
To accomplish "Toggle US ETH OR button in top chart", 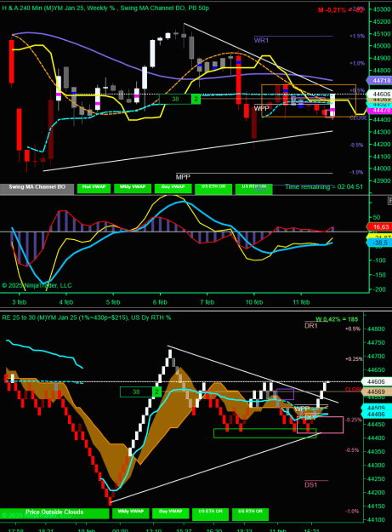I will [x=213, y=189].
